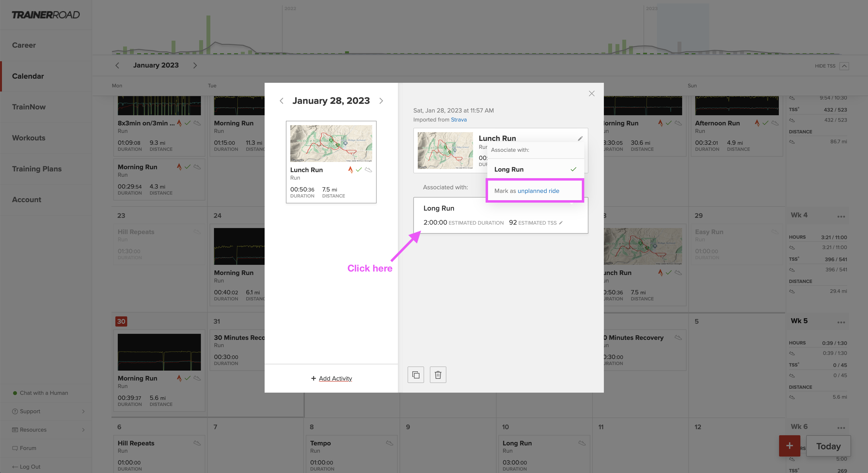Click the shoe icon on the 03:00:00 Long Run
The image size is (868, 473).
tap(582, 443)
